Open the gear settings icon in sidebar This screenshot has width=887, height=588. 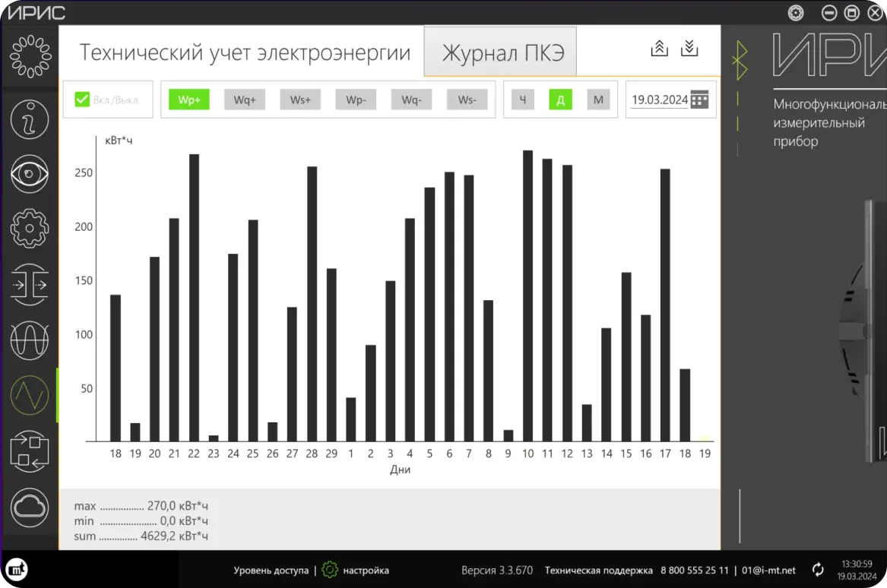[x=29, y=228]
